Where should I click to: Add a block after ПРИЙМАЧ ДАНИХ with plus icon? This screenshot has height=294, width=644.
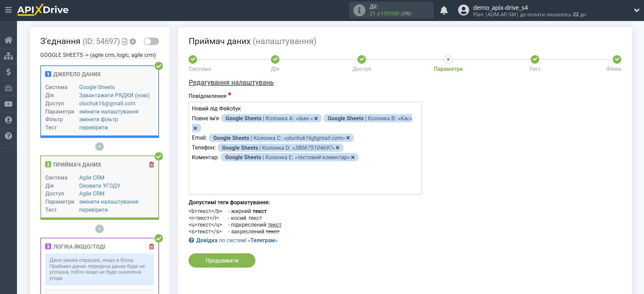tap(99, 229)
